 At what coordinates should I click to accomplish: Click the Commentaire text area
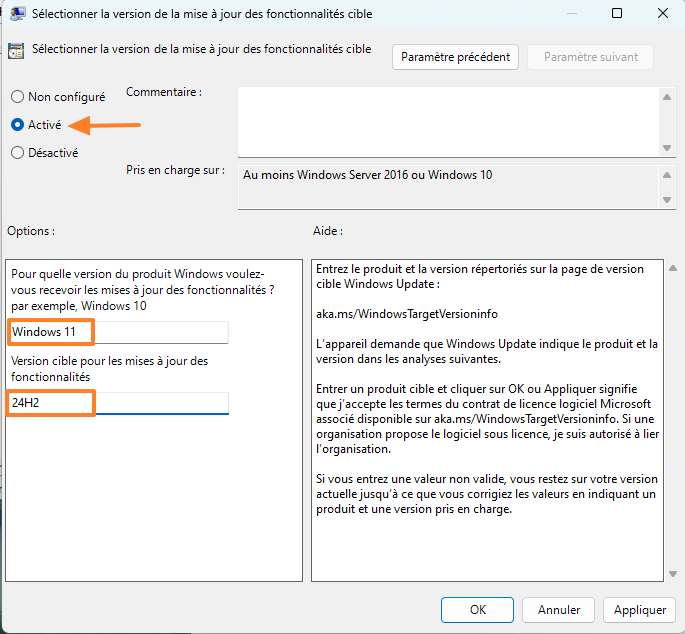(448, 121)
